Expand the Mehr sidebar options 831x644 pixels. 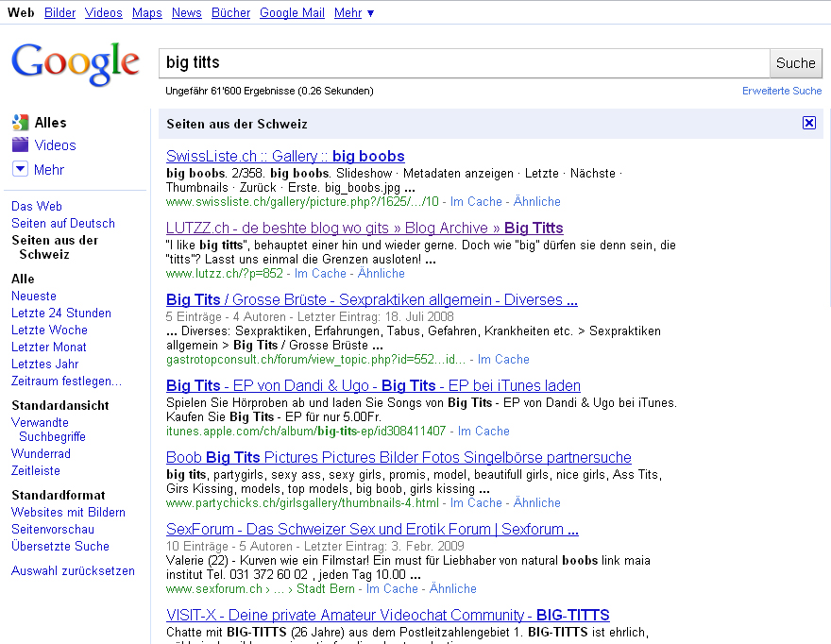pyautogui.click(x=21, y=169)
